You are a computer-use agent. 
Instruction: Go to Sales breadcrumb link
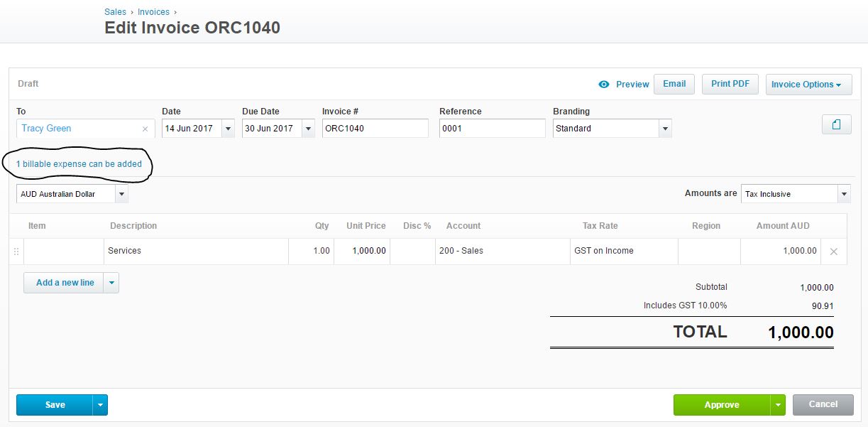115,12
